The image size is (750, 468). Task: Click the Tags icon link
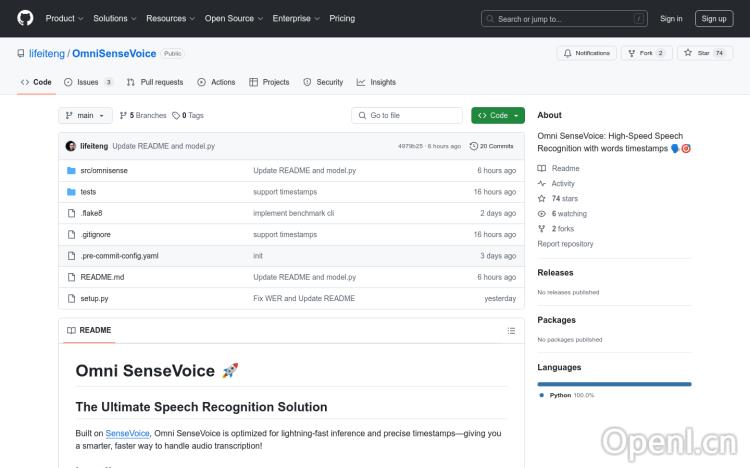(x=176, y=116)
